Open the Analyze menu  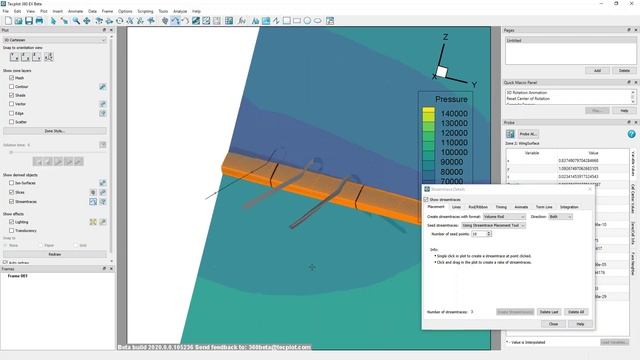tap(180, 11)
